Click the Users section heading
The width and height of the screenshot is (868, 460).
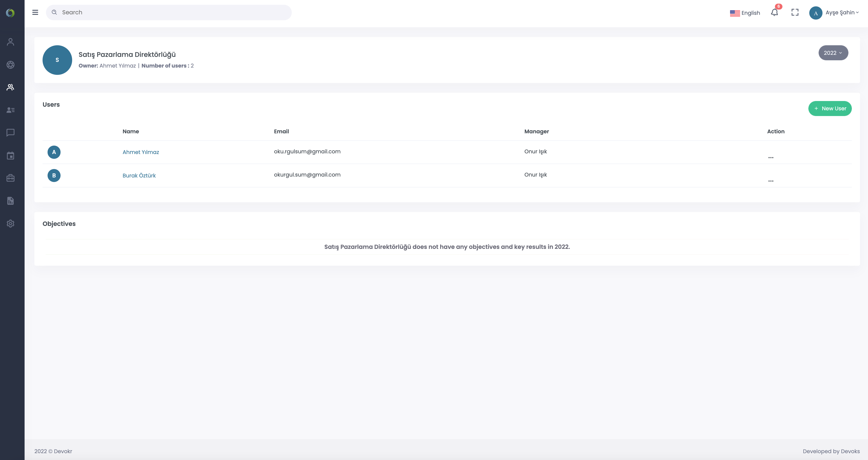pyautogui.click(x=51, y=104)
